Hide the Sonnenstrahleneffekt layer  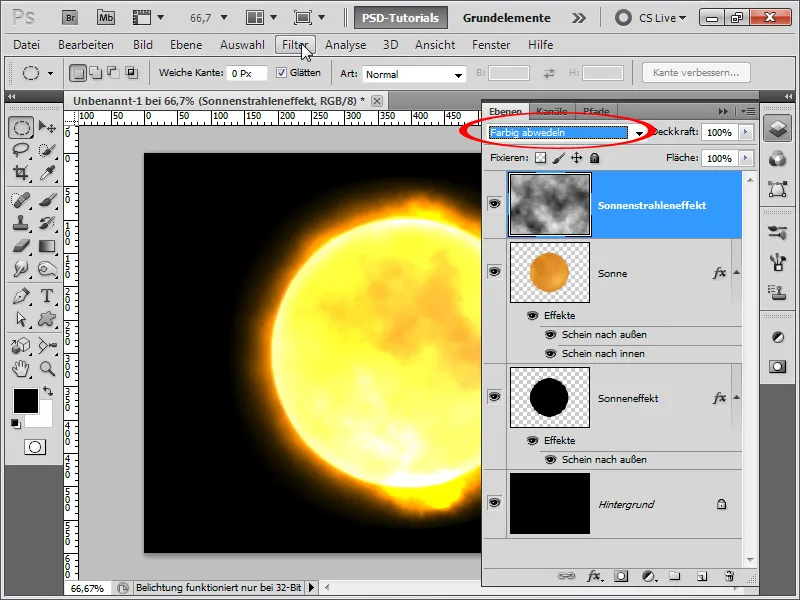click(x=494, y=204)
